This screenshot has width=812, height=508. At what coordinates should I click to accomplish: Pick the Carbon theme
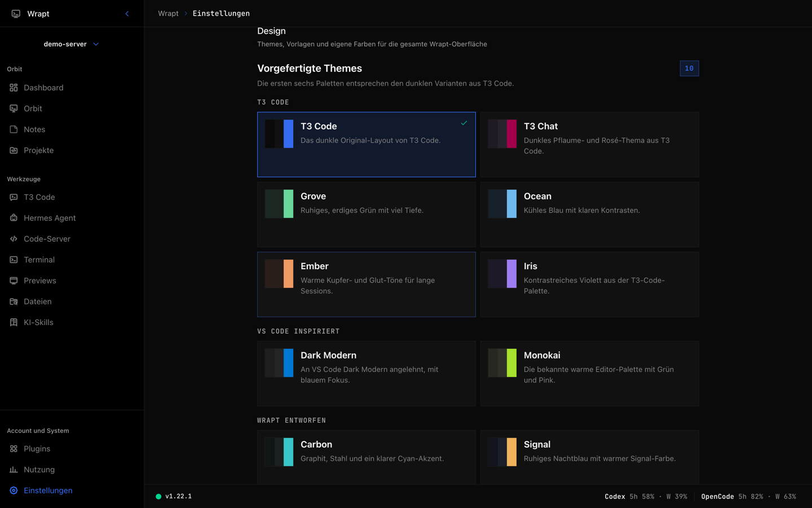click(367, 457)
